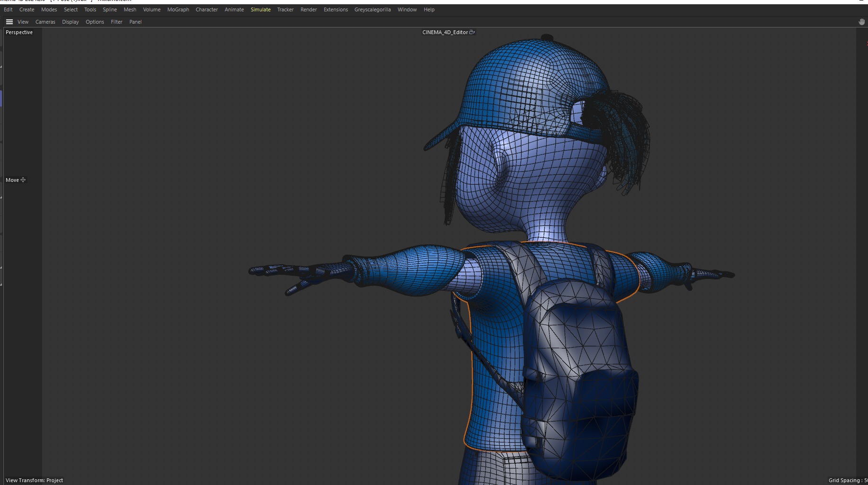Open the Tools menu

click(90, 9)
